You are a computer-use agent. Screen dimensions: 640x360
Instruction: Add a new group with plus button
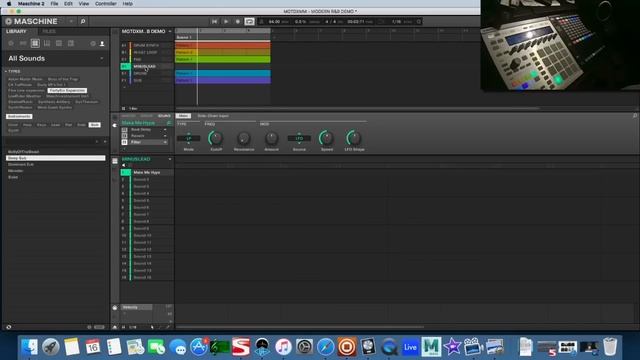[124, 87]
